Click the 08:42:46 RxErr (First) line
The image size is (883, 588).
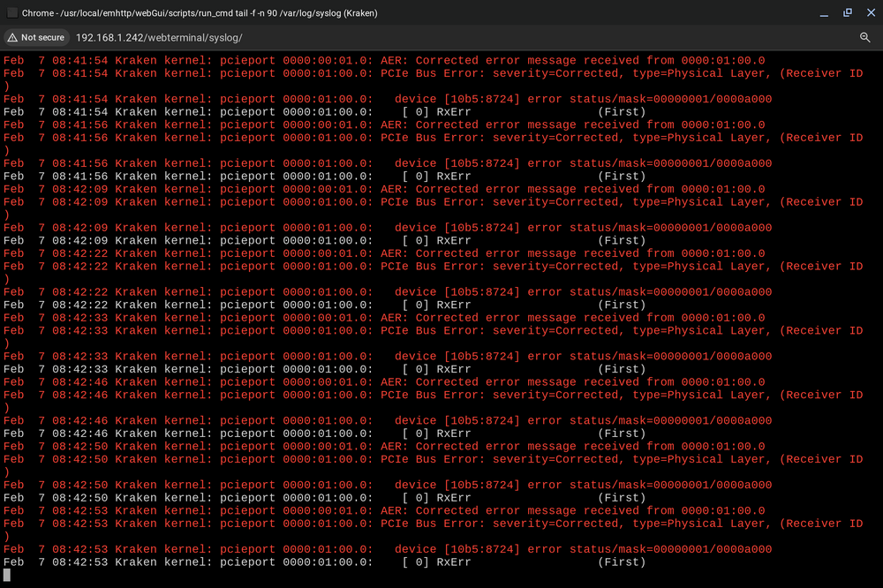(324, 433)
